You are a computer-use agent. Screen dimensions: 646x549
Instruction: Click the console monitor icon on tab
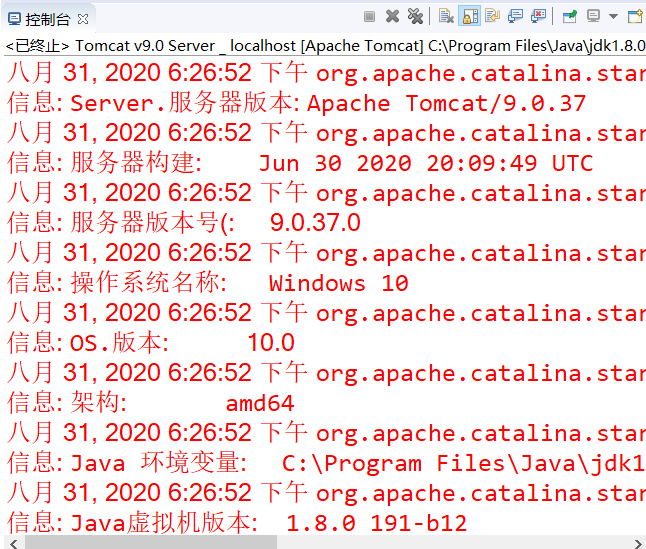[x=14, y=19]
